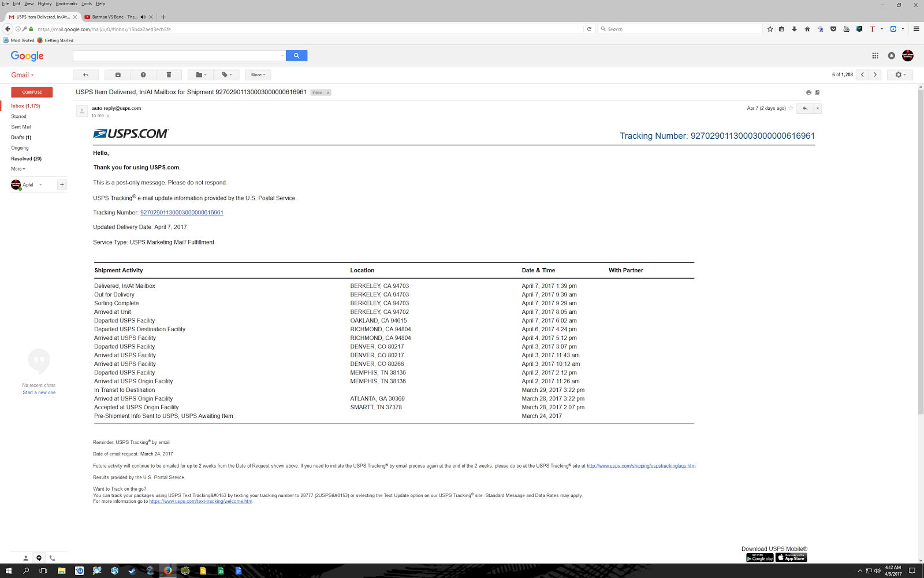Switch to the Batman VS Bane tab
This screenshot has width=924, height=578.
click(x=115, y=17)
